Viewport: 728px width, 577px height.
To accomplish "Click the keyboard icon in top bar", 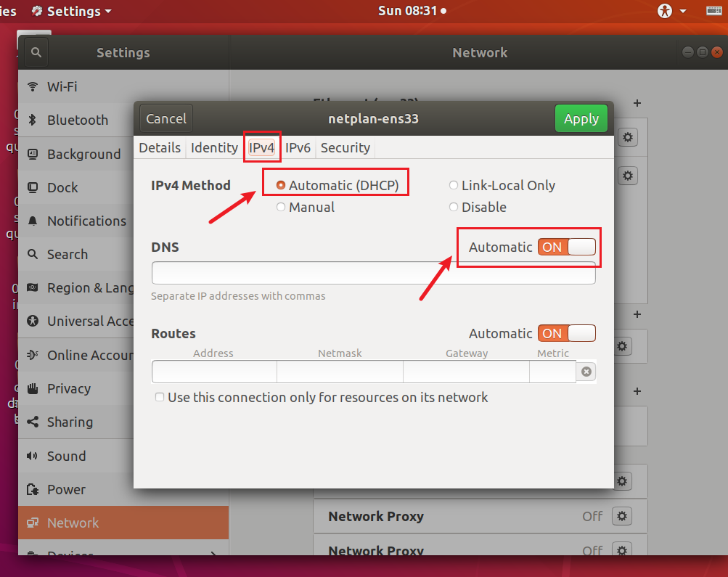I will tap(713, 11).
